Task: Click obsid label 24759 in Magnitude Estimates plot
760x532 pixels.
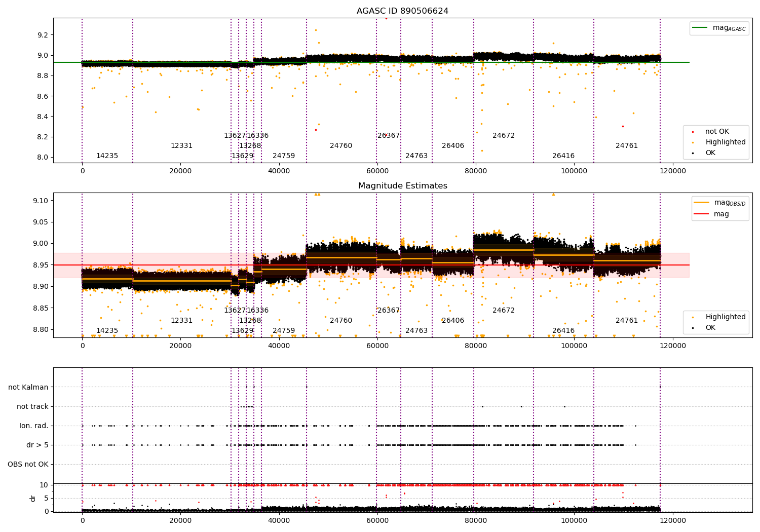Action: pyautogui.click(x=284, y=331)
